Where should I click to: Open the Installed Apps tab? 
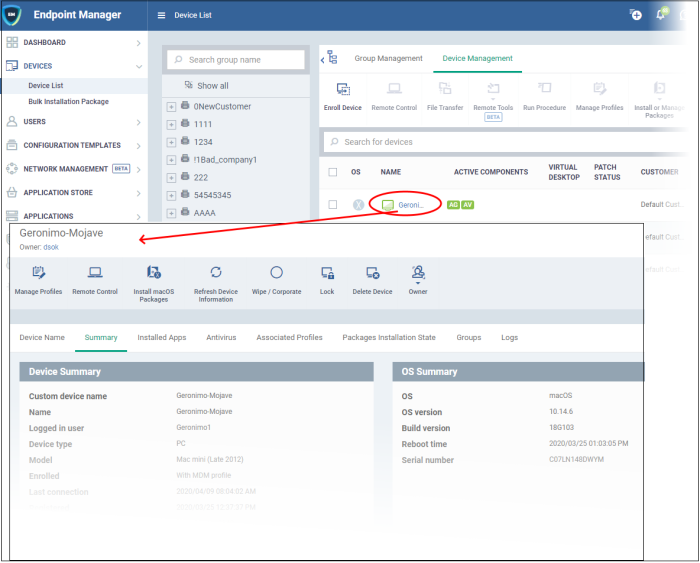162,338
